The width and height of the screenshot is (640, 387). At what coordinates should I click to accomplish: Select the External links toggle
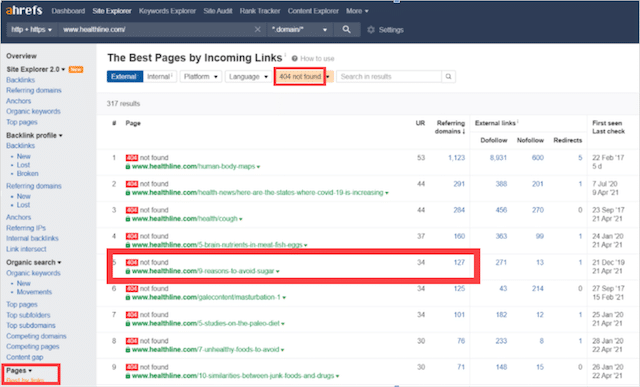125,77
